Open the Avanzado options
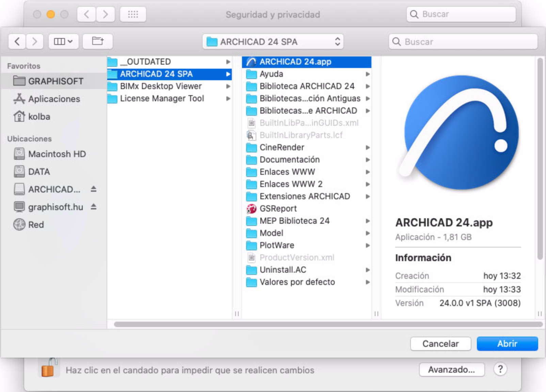 coord(452,370)
